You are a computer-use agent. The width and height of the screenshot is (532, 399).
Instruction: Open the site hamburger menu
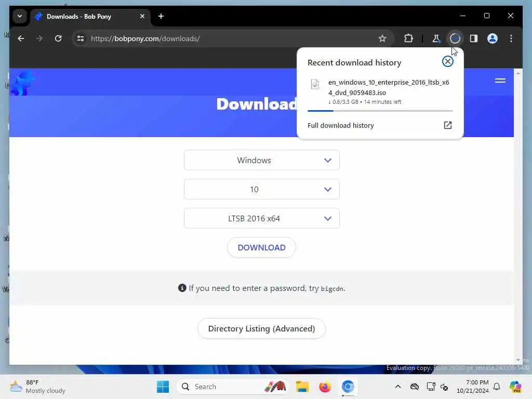(500, 81)
